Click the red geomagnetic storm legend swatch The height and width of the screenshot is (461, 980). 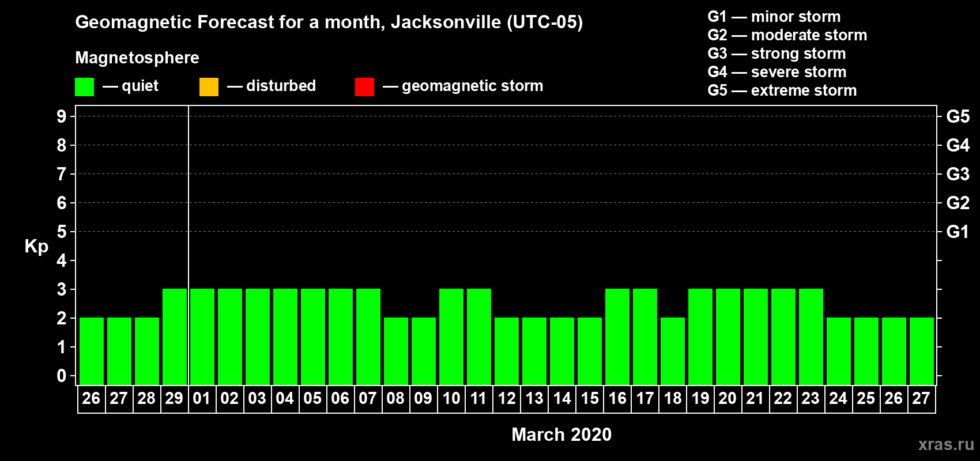point(364,87)
